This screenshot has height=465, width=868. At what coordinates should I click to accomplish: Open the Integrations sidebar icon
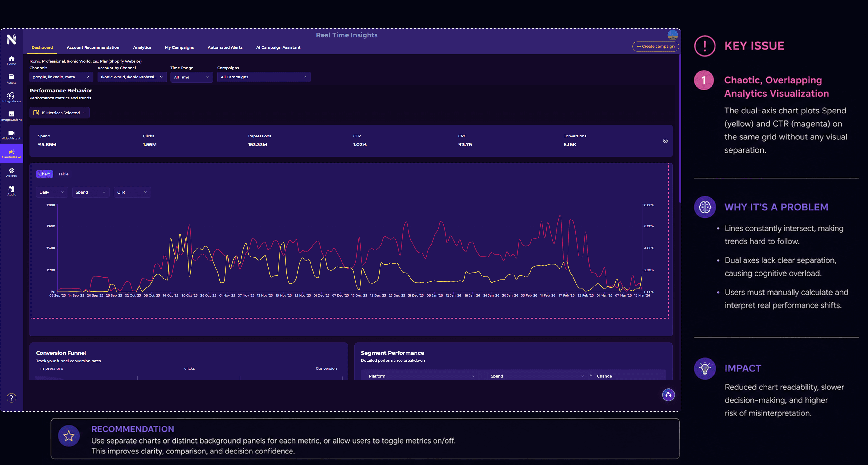tap(12, 97)
